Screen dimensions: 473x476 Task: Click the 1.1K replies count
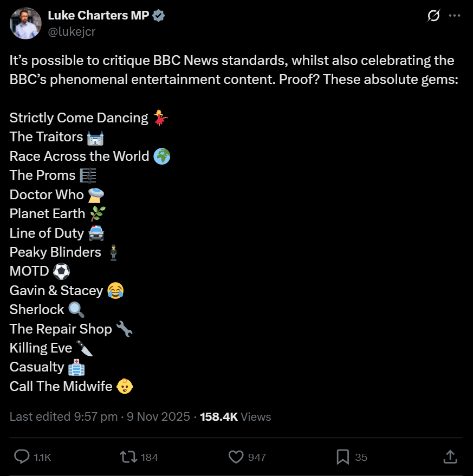[42, 457]
